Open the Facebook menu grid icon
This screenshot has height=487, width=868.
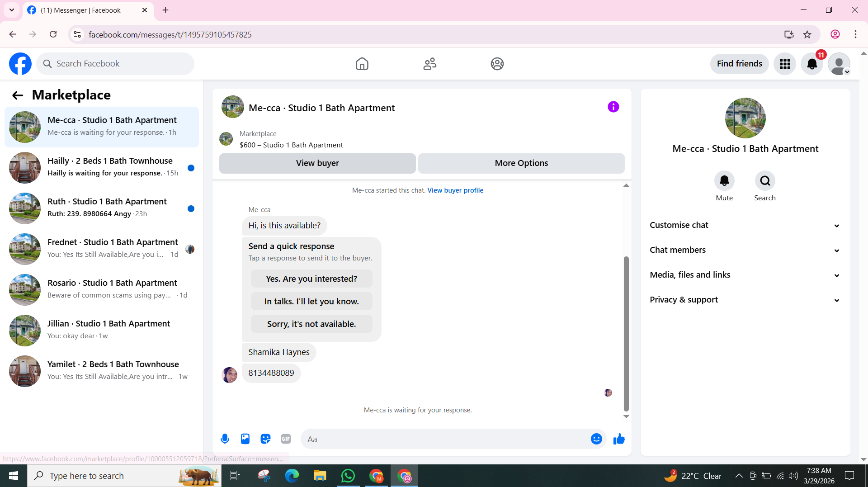pyautogui.click(x=785, y=64)
